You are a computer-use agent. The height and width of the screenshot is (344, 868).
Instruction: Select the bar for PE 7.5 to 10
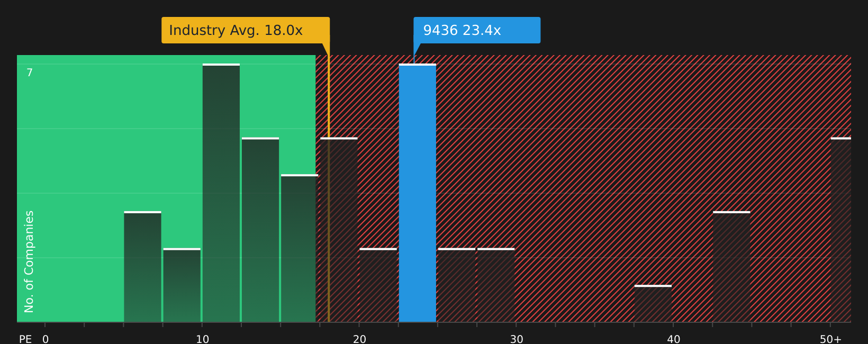tap(182, 285)
